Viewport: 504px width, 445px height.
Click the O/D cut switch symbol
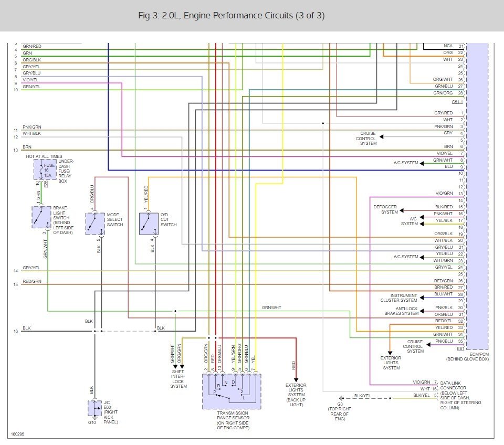[x=149, y=224]
